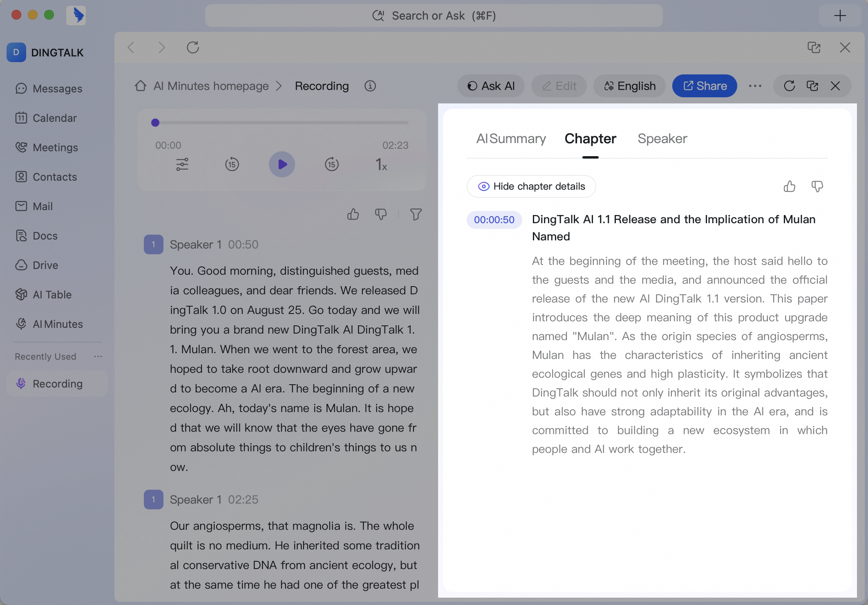Click the audio progress slider handle

[155, 123]
